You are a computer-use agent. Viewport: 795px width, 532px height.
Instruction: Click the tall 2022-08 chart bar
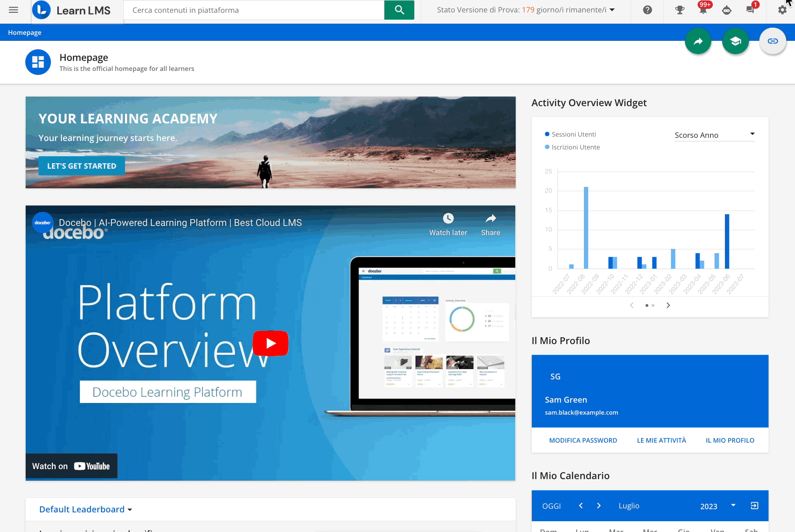(586, 228)
